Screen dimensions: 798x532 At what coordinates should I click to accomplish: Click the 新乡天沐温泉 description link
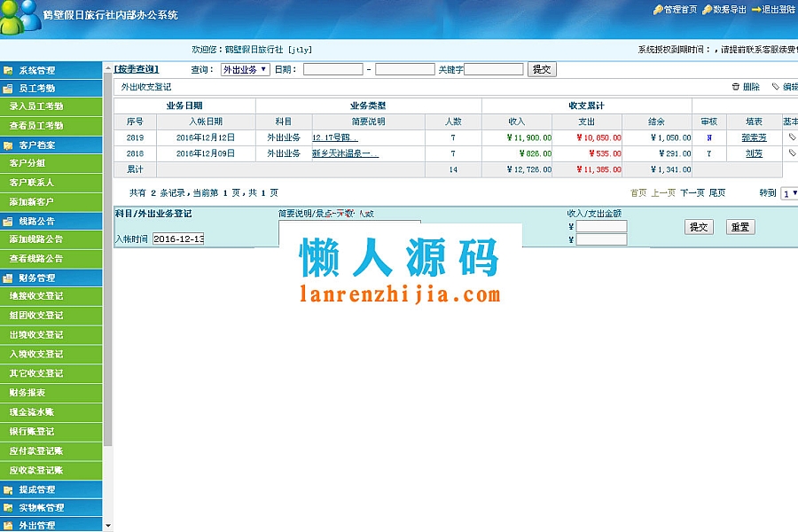click(x=345, y=153)
